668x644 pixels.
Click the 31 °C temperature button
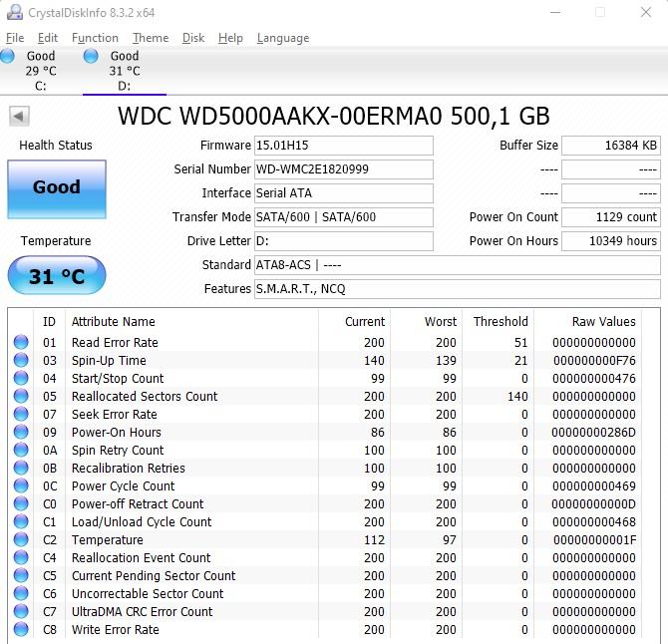pyautogui.click(x=56, y=276)
